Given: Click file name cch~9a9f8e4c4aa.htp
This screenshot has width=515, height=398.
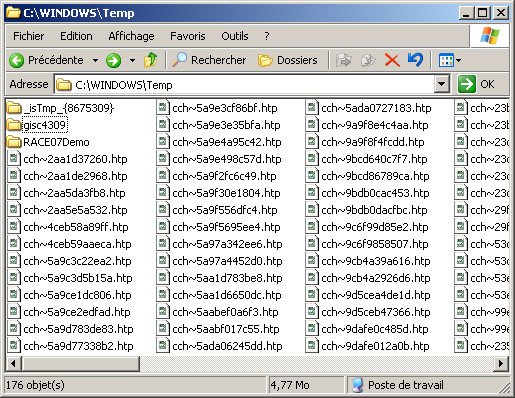Looking at the screenshot, I should pos(375,125).
